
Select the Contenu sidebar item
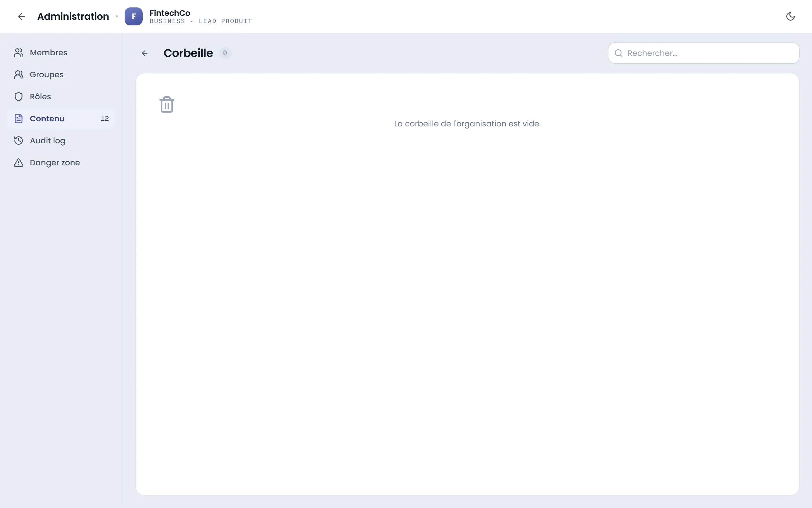(61, 119)
